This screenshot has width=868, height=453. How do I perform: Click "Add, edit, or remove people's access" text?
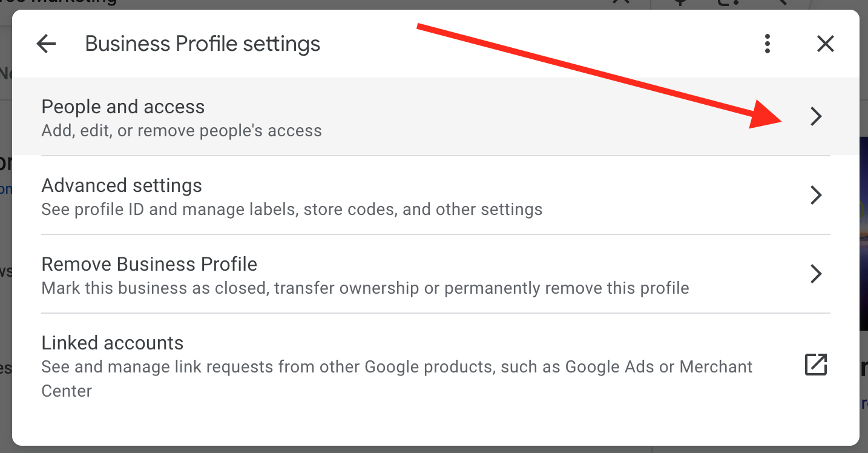tap(182, 131)
